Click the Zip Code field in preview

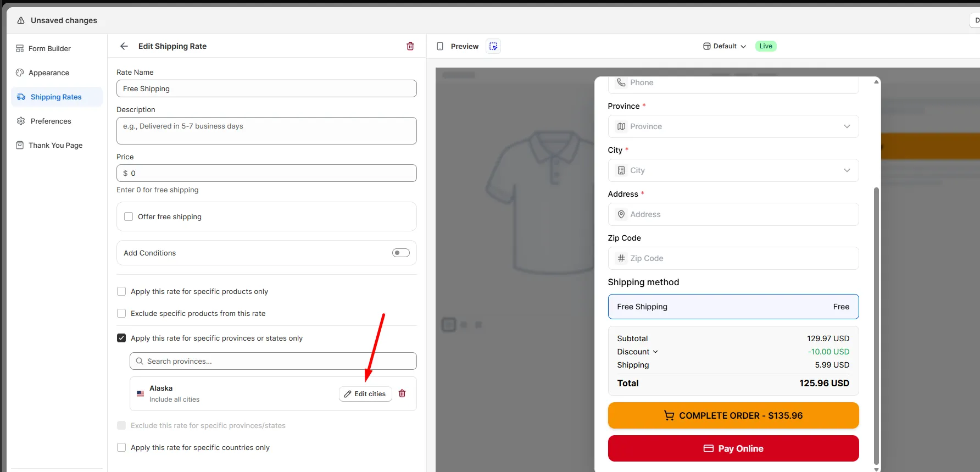[x=733, y=258]
